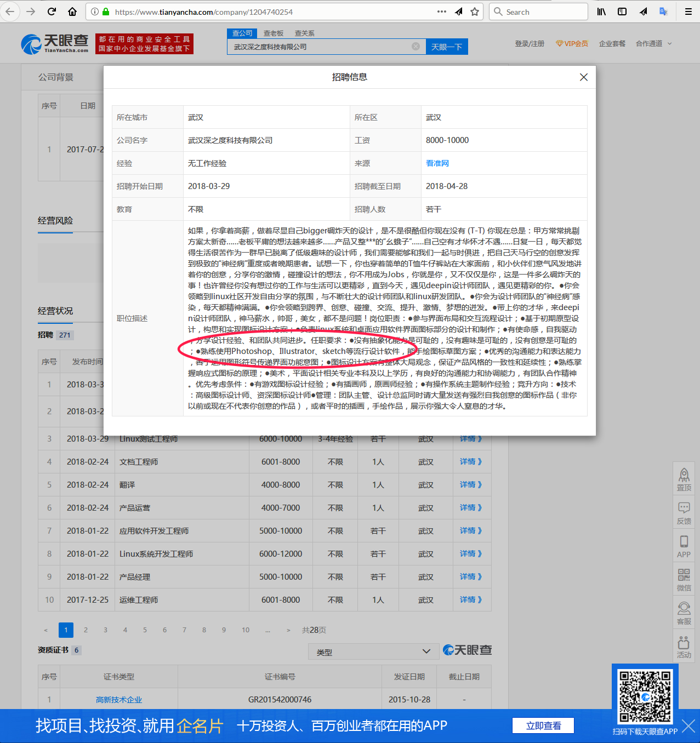The width and height of the screenshot is (700, 743).
Task: Open the 企业套餐 link
Action: coord(612,43)
